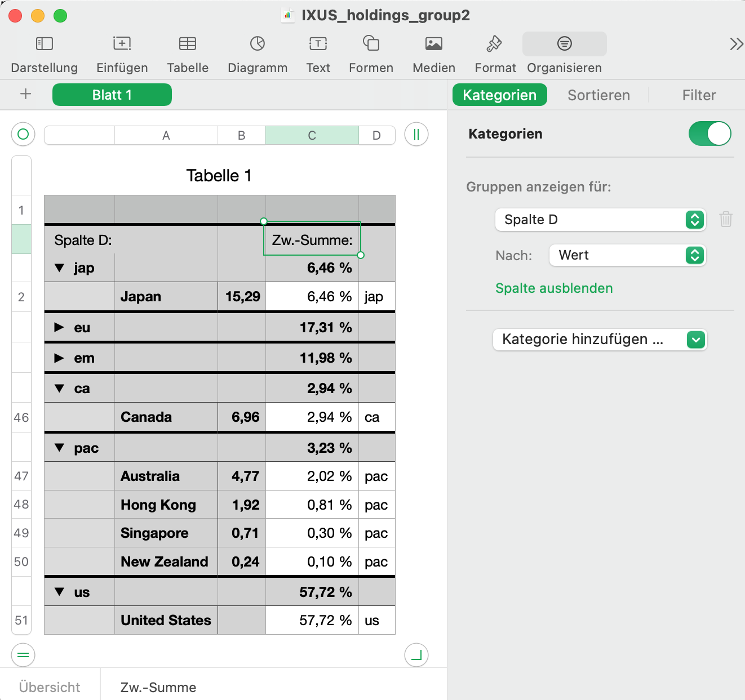
Task: Open the Diagramm chart menu
Action: point(258,44)
